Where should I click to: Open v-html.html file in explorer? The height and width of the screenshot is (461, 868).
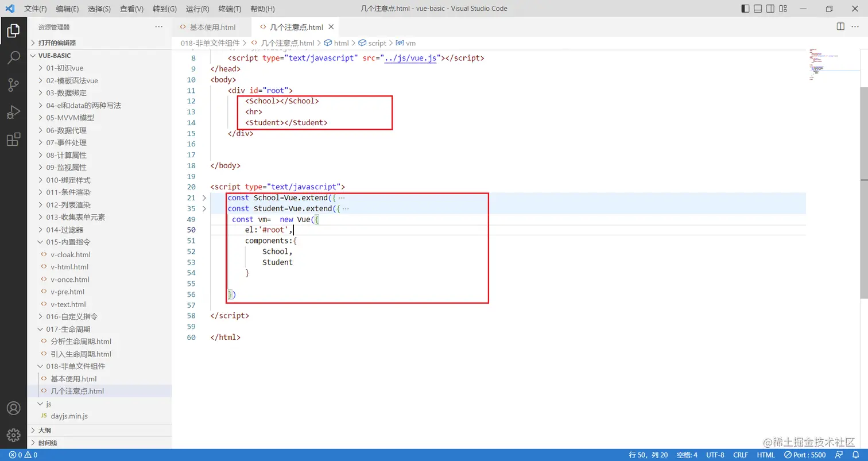tap(100, 267)
